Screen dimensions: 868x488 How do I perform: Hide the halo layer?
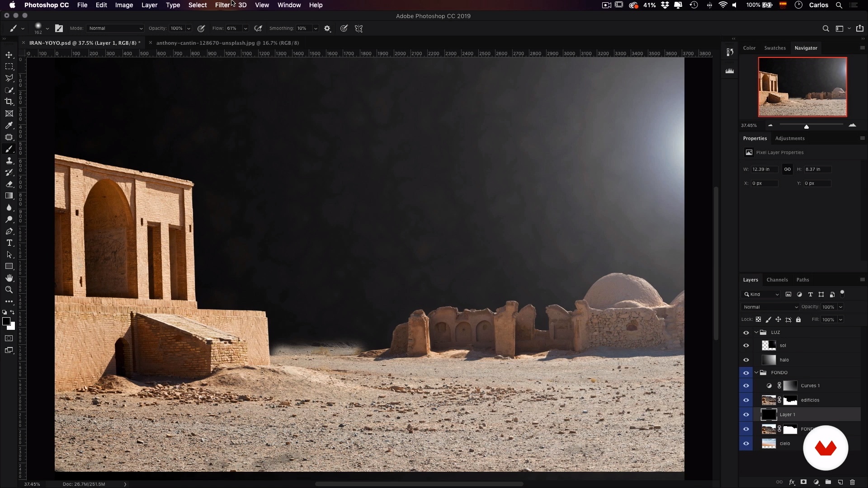pyautogui.click(x=746, y=360)
